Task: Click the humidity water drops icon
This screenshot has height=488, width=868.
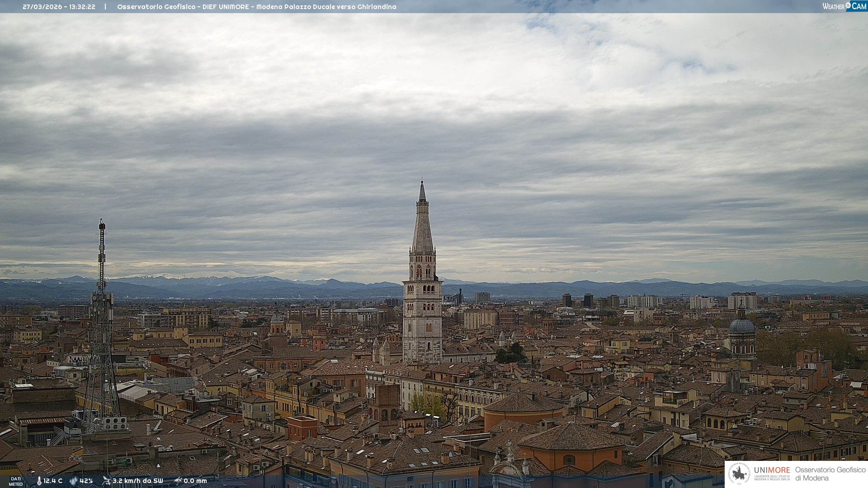Action: [x=73, y=481]
